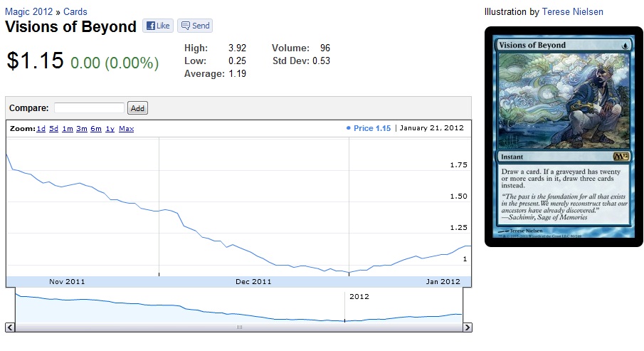Click the right scroll arrow of timeline
Viewport: 644px width, 351px height.
click(x=468, y=328)
